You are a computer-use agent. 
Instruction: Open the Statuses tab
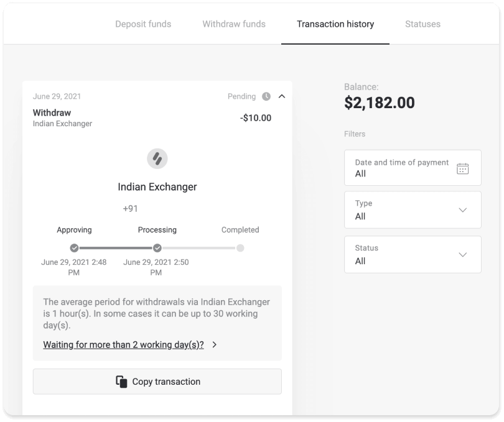point(422,24)
